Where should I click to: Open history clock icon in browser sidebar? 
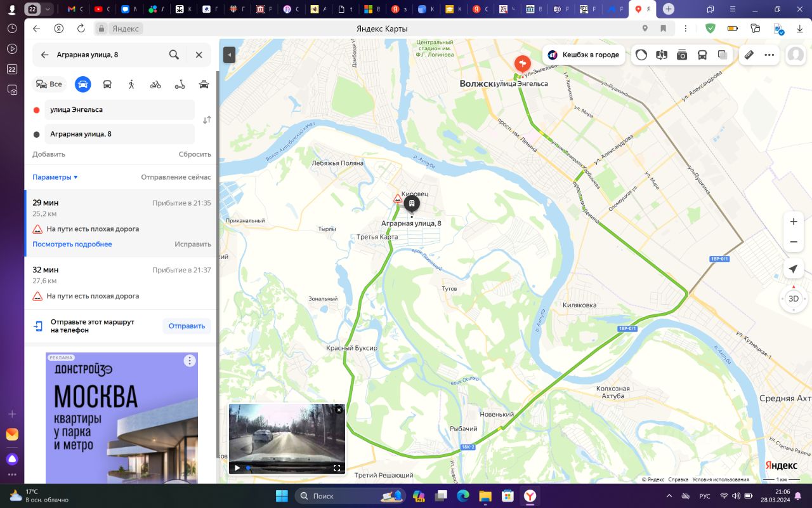[x=12, y=29]
